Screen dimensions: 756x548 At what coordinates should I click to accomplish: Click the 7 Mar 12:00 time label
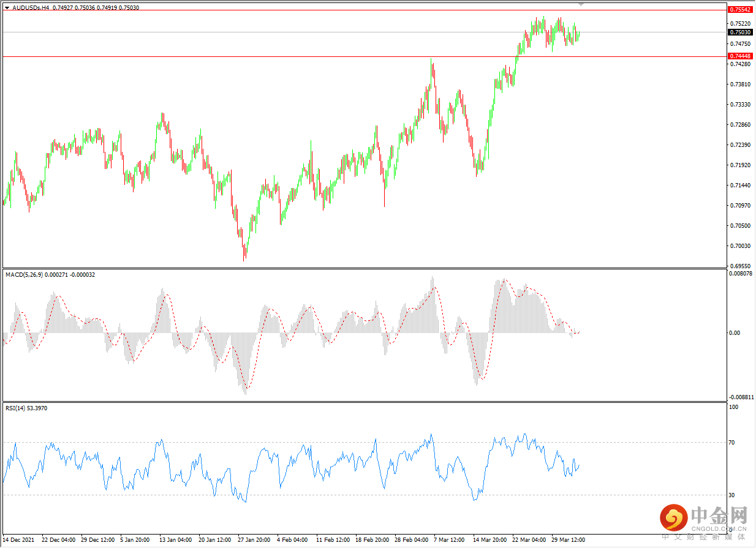pos(450,541)
